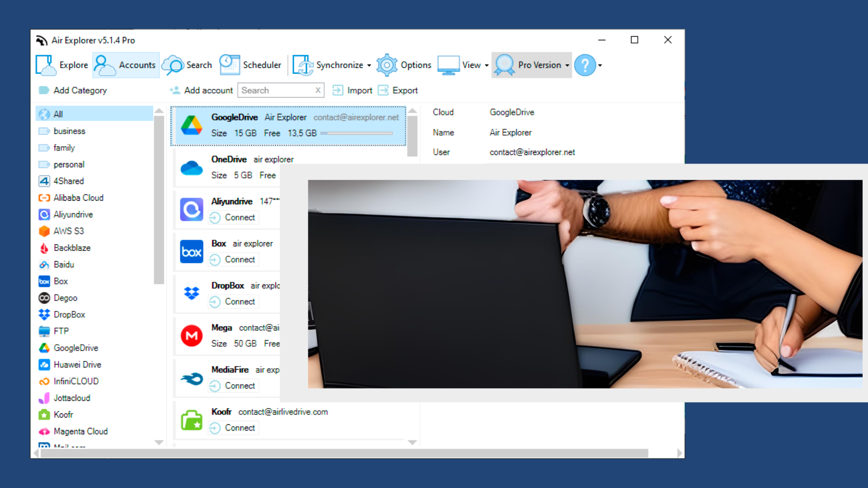Image resolution: width=868 pixels, height=488 pixels.
Task: Open the Options gear icon
Action: [387, 66]
